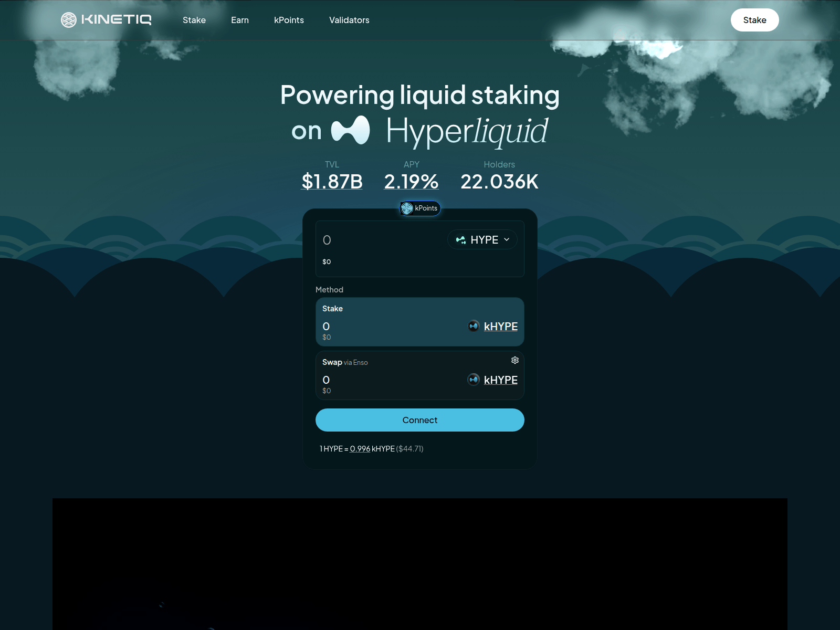Viewport: 840px width, 630px height.
Task: Click the HYPE token icon in the selector
Action: (x=461, y=240)
